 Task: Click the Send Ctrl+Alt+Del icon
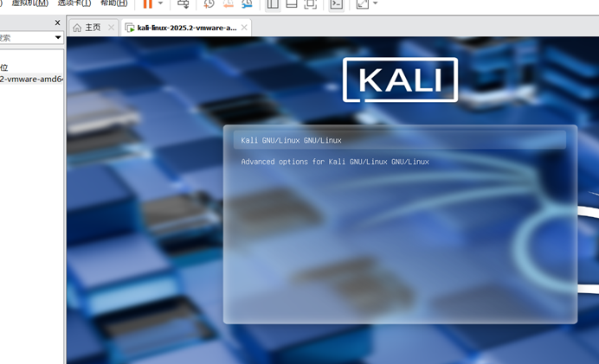tap(184, 3)
